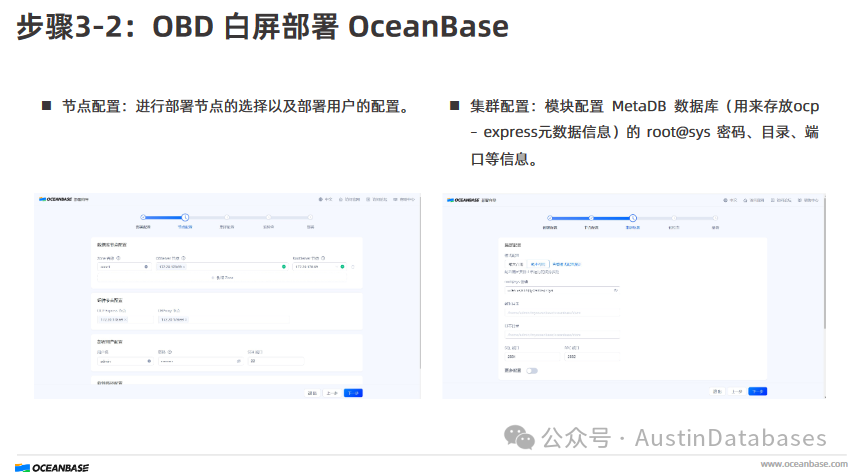This screenshot has height=472, width=854.
Task: Select the third step circle in node-configuration wizard
Action: point(227,217)
